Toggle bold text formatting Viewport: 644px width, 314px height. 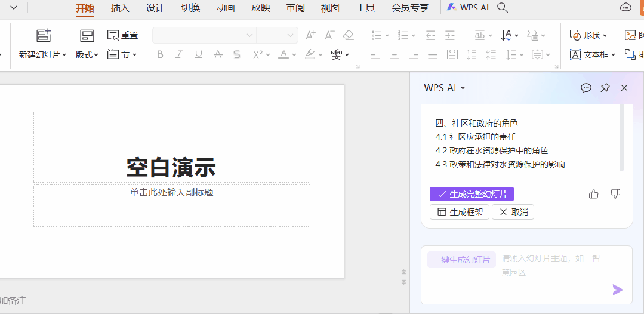click(160, 54)
